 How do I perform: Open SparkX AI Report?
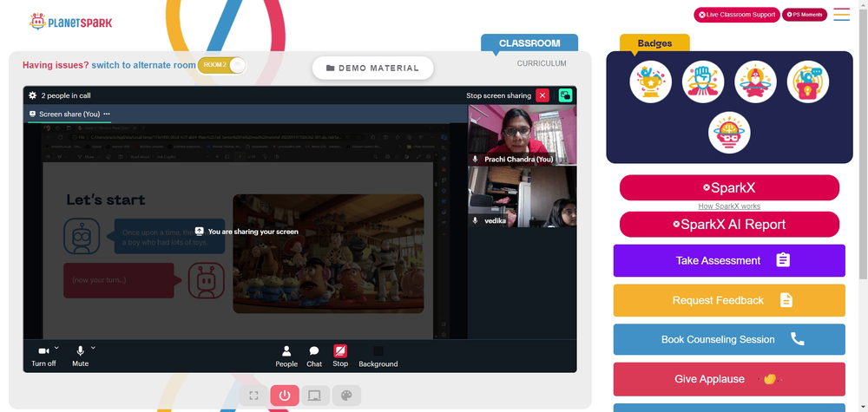tap(729, 225)
